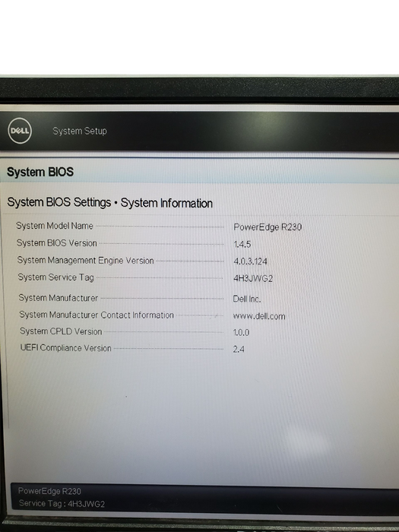Select the System Service Tag label
This screenshot has height=532, width=399.
pos(56,277)
